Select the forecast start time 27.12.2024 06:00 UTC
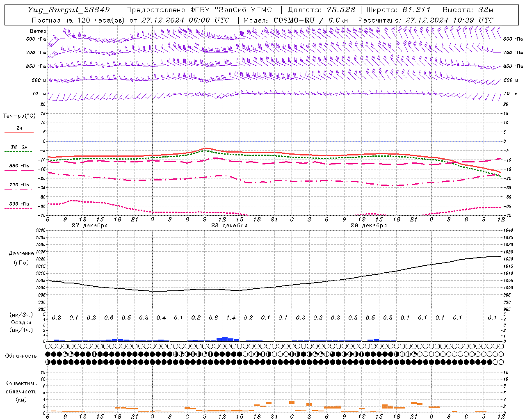 [x=185, y=20]
